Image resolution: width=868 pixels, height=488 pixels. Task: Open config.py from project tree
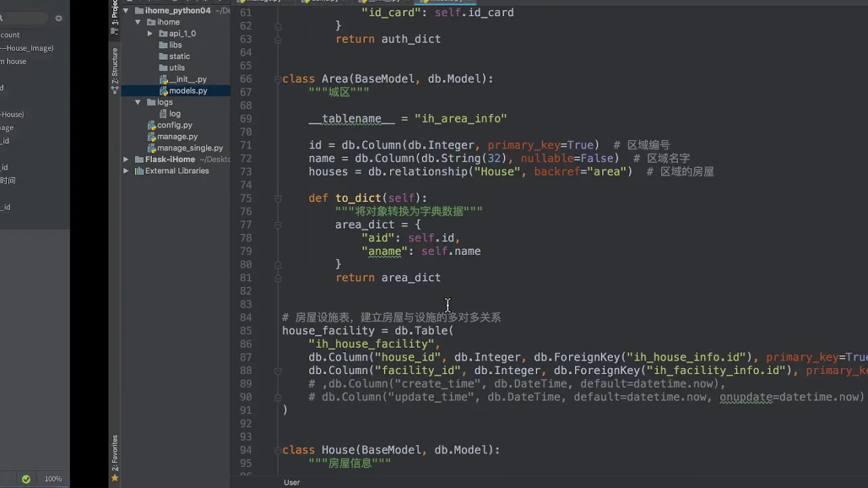point(174,125)
